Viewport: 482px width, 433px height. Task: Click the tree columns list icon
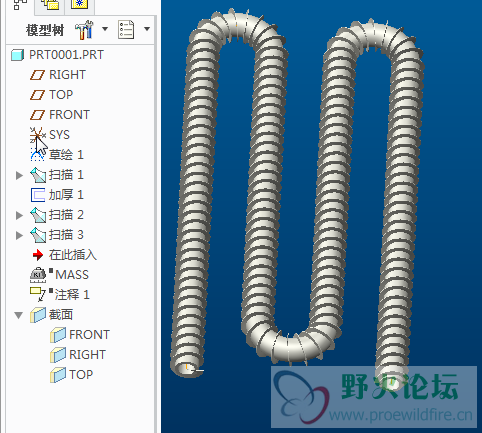(126, 30)
